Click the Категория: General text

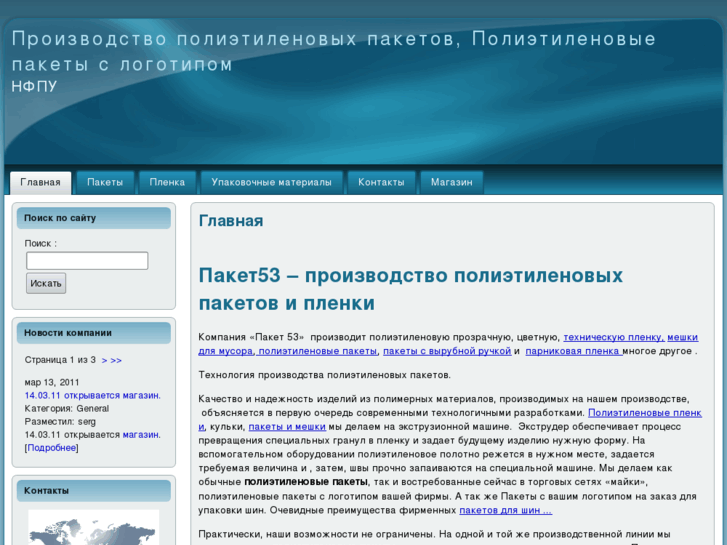67,409
